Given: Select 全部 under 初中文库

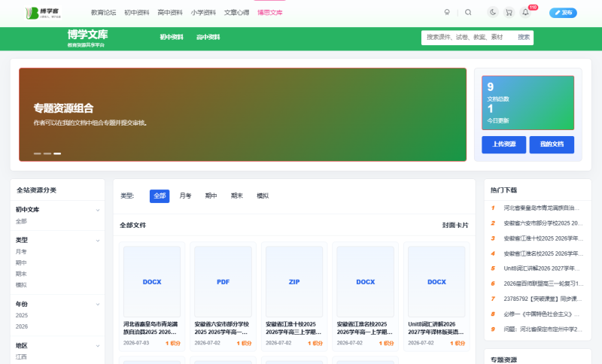Looking at the screenshot, I should 21,221.
